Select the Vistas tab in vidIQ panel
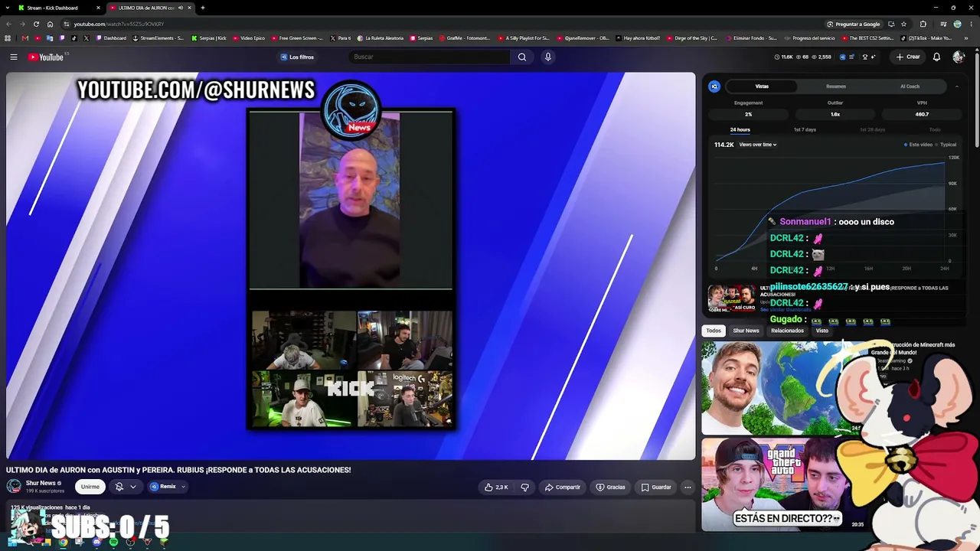Image resolution: width=980 pixels, height=551 pixels. [762, 86]
